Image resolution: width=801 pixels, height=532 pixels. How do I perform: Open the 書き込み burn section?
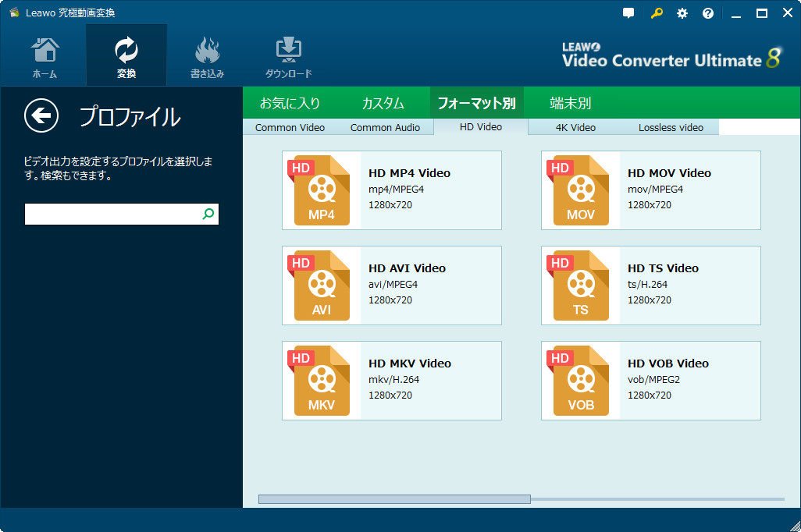(x=207, y=56)
